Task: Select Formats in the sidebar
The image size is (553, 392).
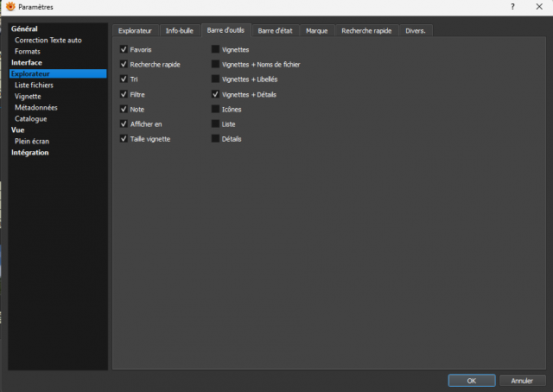Action: tap(28, 52)
